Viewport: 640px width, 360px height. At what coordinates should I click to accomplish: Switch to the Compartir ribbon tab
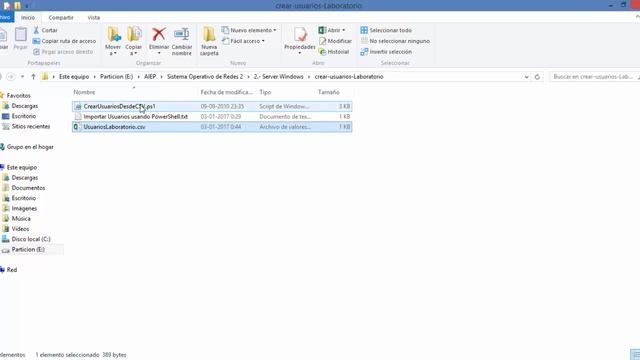click(x=61, y=18)
